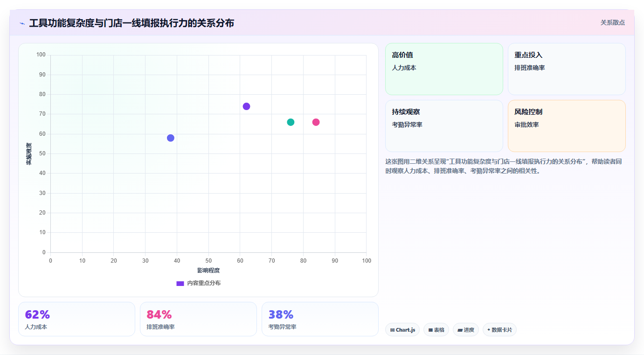Screen dimensions: 644x355
Task: Open the 持续观察 考勤异常率 card
Action: click(x=444, y=126)
